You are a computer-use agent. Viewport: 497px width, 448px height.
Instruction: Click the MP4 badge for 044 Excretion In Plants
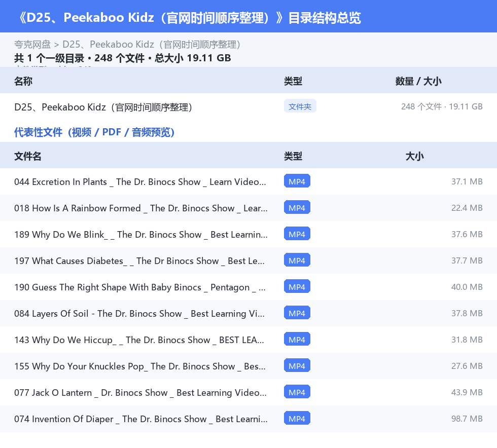point(297,181)
